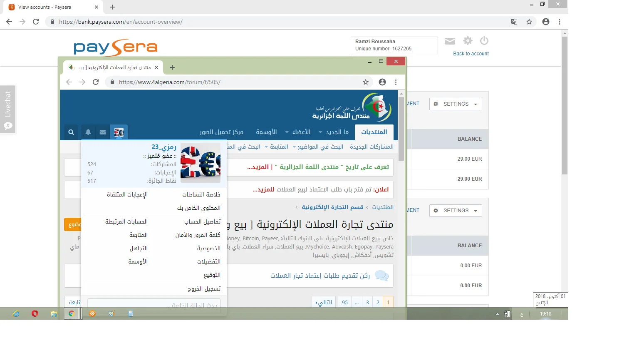
Task: Click the forum search magnifier icon
Action: tap(71, 132)
